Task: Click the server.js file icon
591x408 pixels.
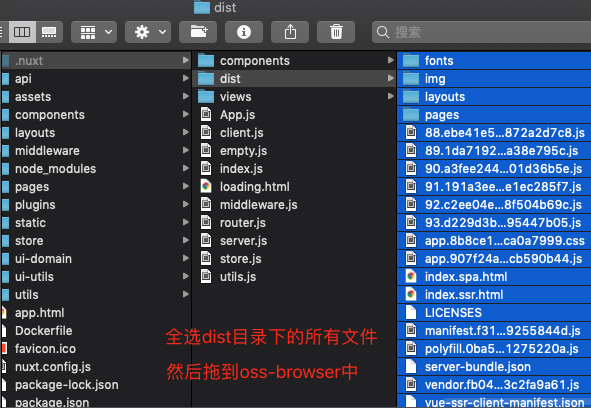Action: pyautogui.click(x=206, y=240)
